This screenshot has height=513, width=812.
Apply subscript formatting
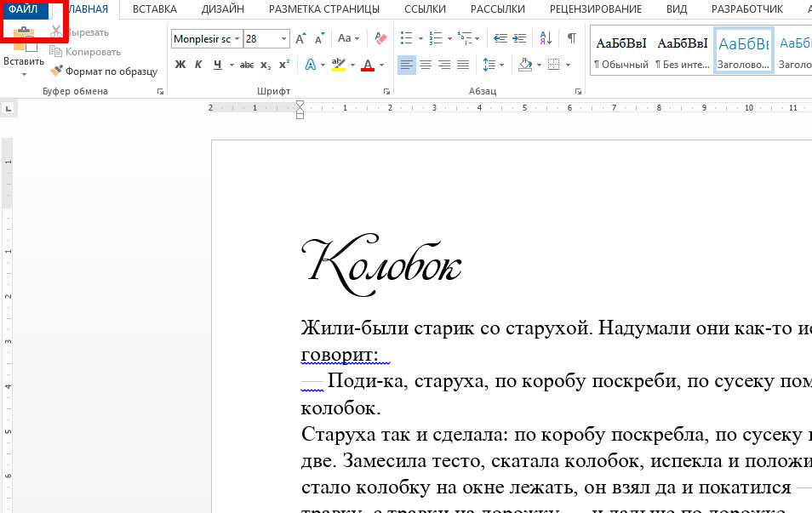(266, 65)
